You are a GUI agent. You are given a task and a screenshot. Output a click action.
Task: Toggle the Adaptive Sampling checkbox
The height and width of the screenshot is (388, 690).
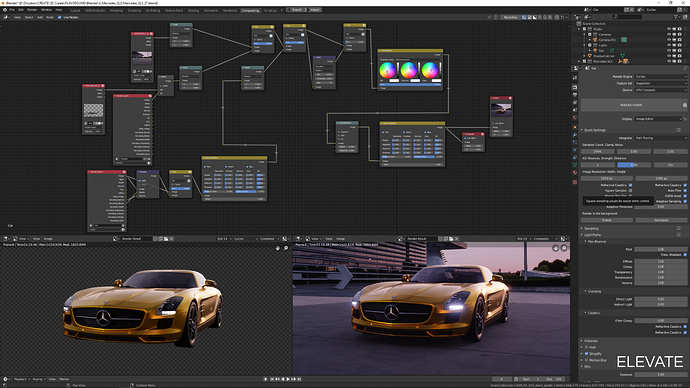pyautogui.click(x=685, y=201)
